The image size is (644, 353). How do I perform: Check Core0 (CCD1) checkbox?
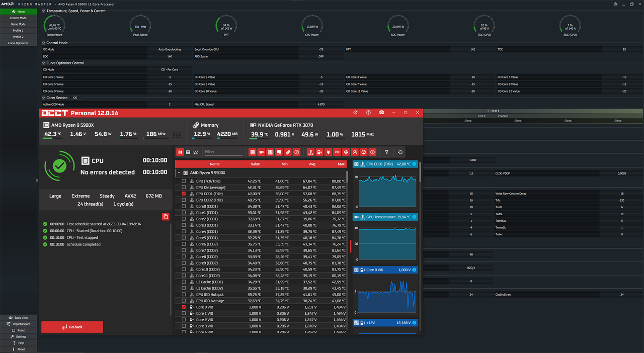184,206
